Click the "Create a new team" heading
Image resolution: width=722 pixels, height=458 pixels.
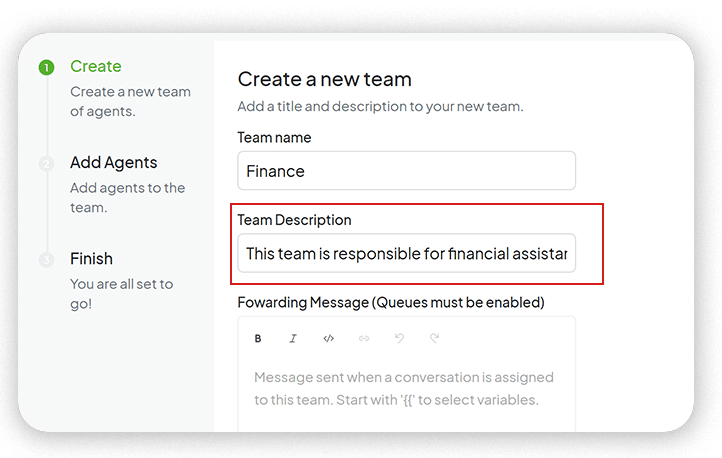(x=324, y=79)
